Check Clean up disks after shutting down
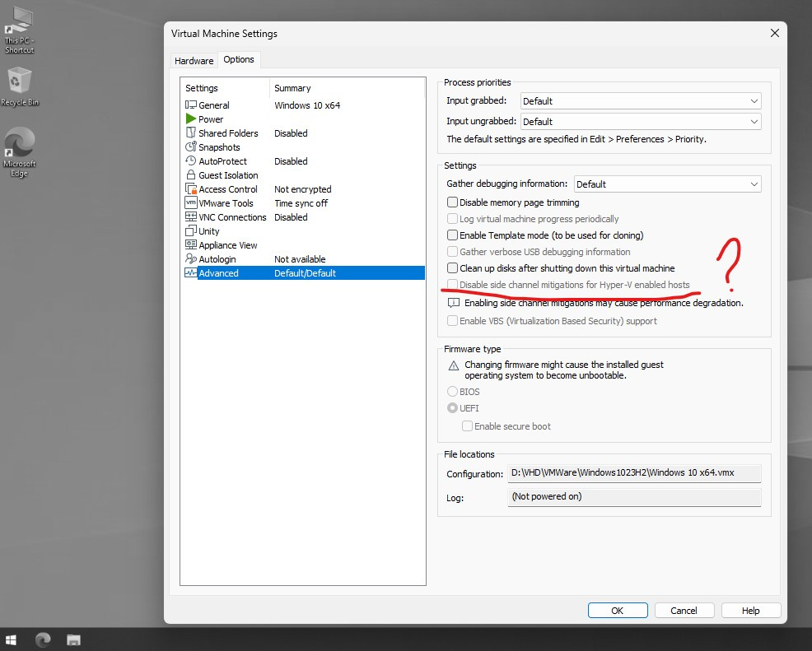 [452, 268]
